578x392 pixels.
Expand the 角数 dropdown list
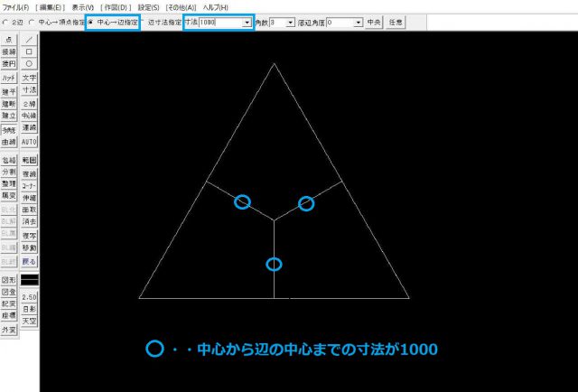(290, 22)
